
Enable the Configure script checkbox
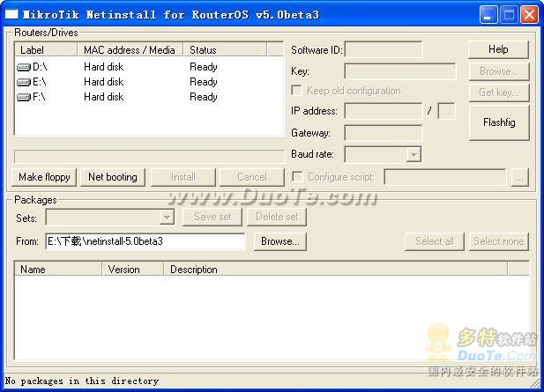[297, 177]
